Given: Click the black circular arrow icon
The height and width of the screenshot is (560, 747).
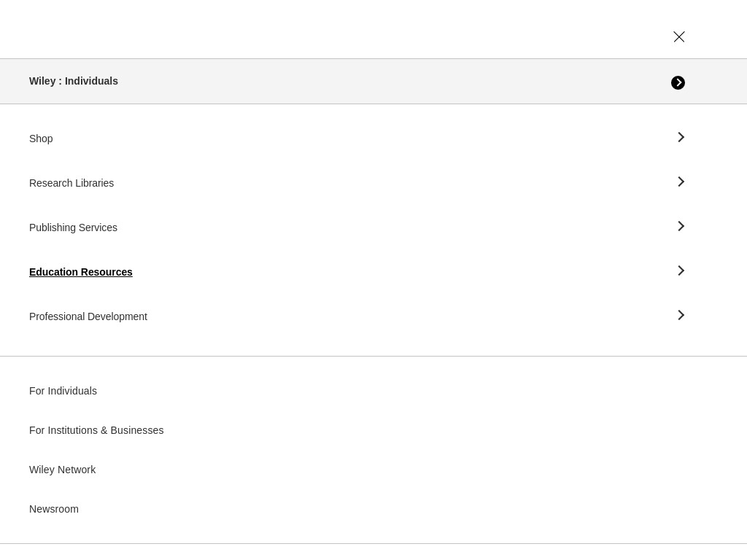Looking at the screenshot, I should [678, 83].
